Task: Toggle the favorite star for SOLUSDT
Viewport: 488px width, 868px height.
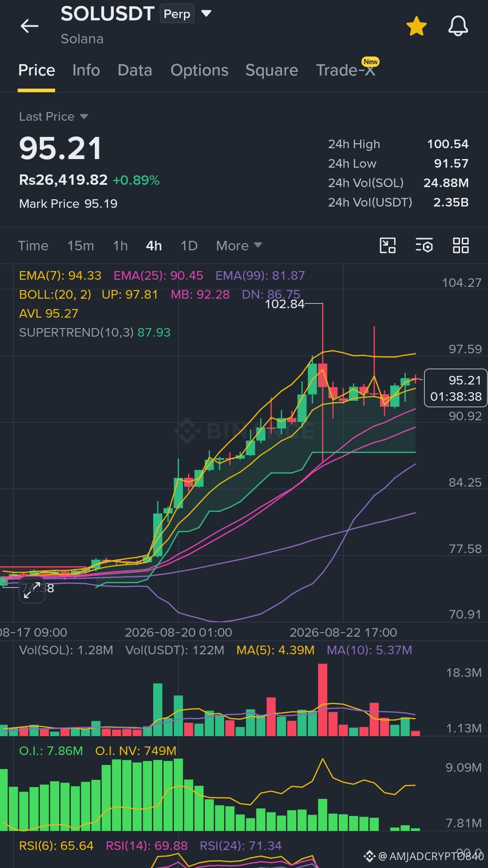Action: tap(416, 26)
